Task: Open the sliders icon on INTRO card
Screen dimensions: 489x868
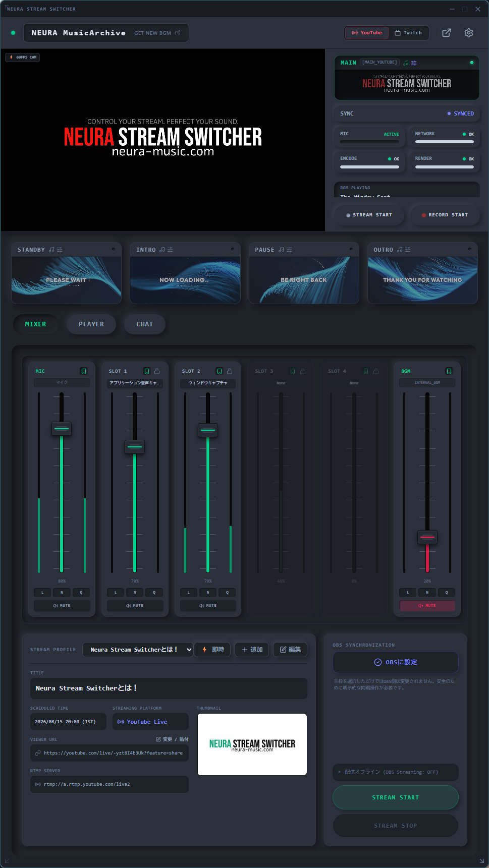Action: (170, 250)
